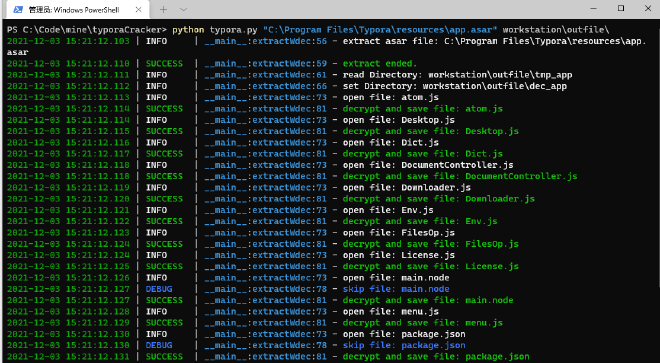The image size is (660, 363).
Task: Close the terminal window
Action: click(648, 8)
